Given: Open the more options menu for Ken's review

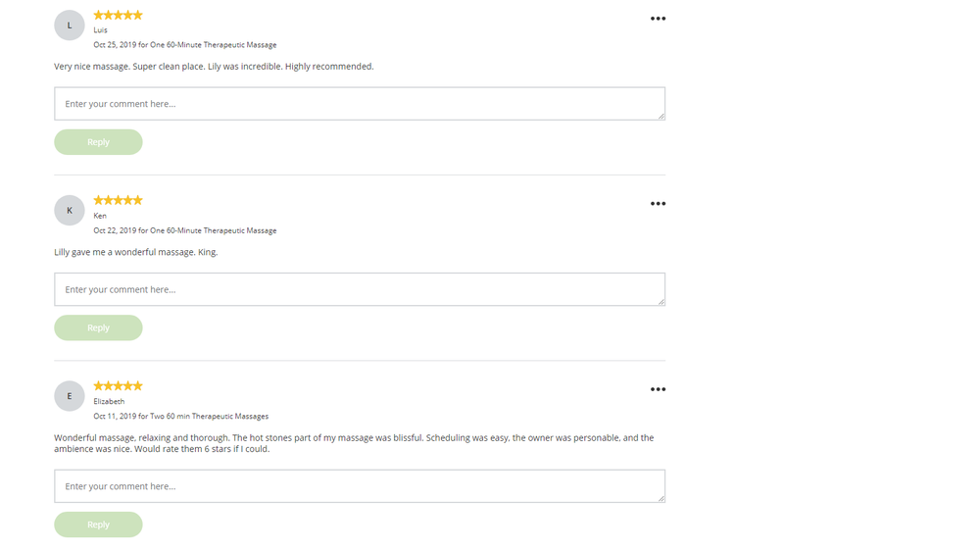Looking at the screenshot, I should click(658, 204).
